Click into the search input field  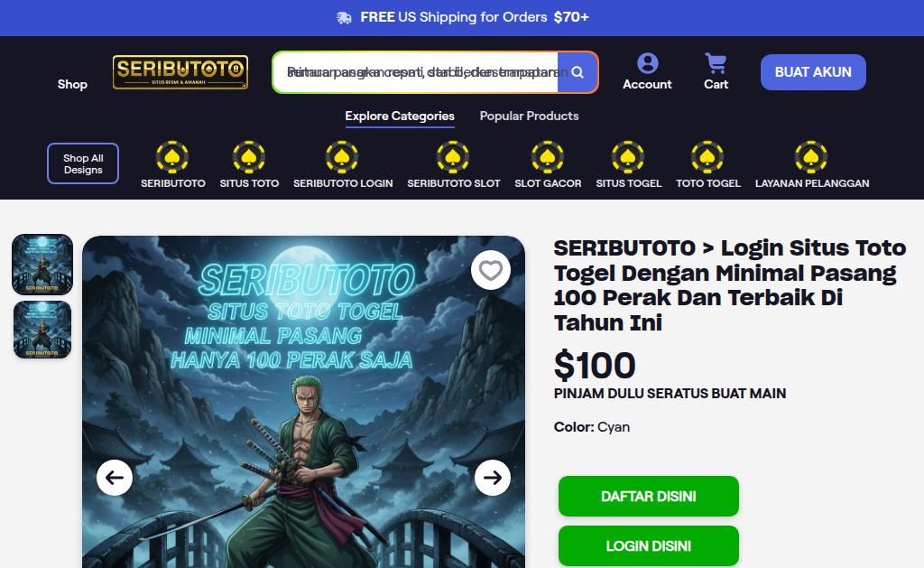coord(415,72)
